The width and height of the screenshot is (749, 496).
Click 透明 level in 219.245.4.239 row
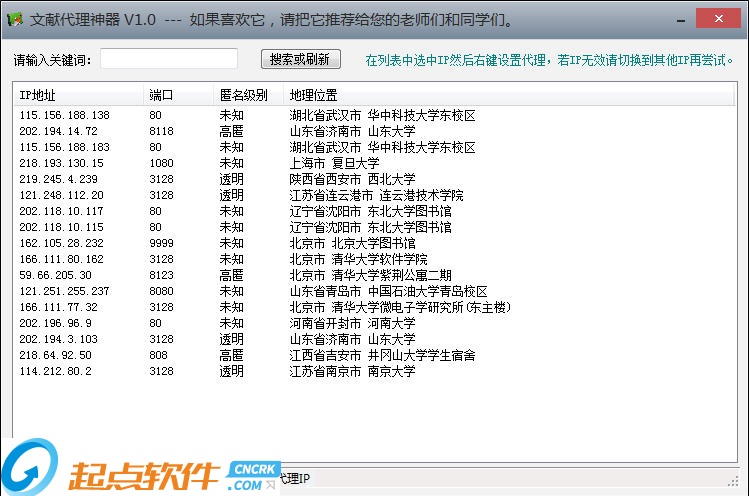(x=232, y=179)
